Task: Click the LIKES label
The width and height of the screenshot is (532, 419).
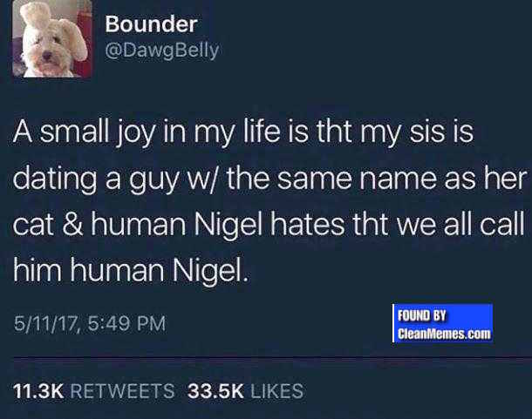Action: tap(276, 391)
